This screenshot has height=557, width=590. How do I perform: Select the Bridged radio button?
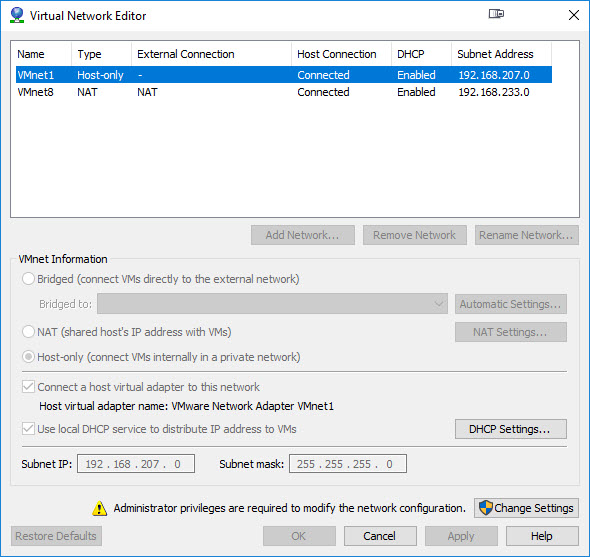[28, 279]
